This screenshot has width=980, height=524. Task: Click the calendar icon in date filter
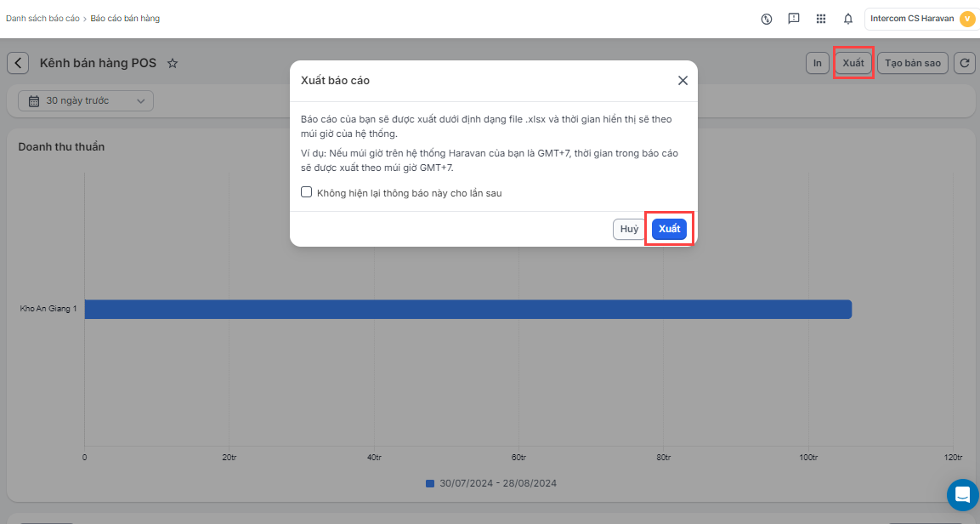34,100
